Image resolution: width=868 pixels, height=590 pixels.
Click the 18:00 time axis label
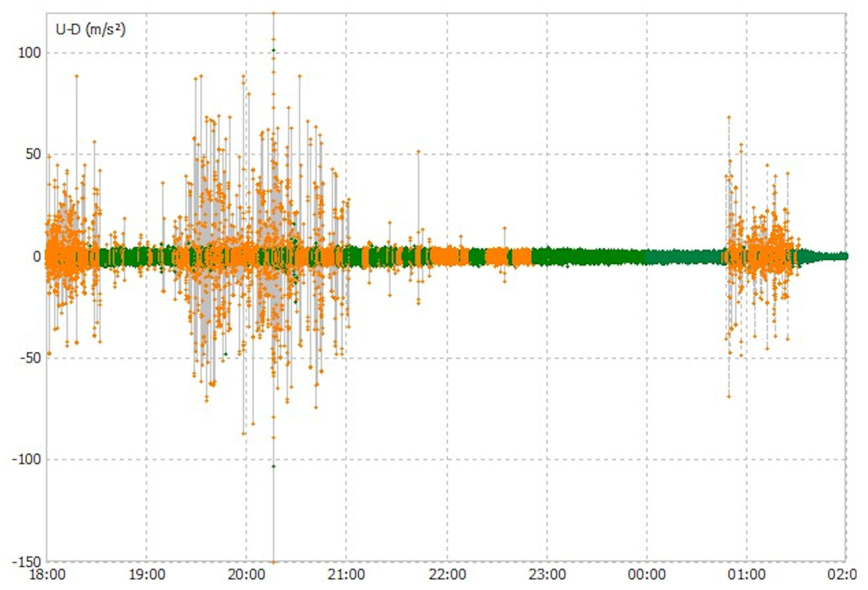47,575
